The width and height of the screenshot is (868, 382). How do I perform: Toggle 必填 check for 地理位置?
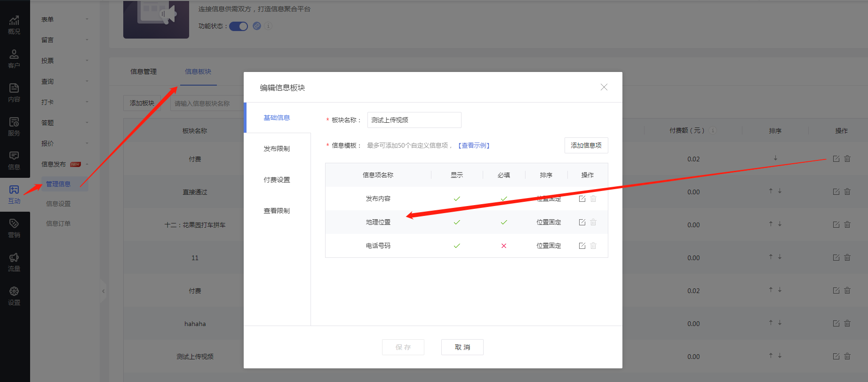(x=504, y=222)
